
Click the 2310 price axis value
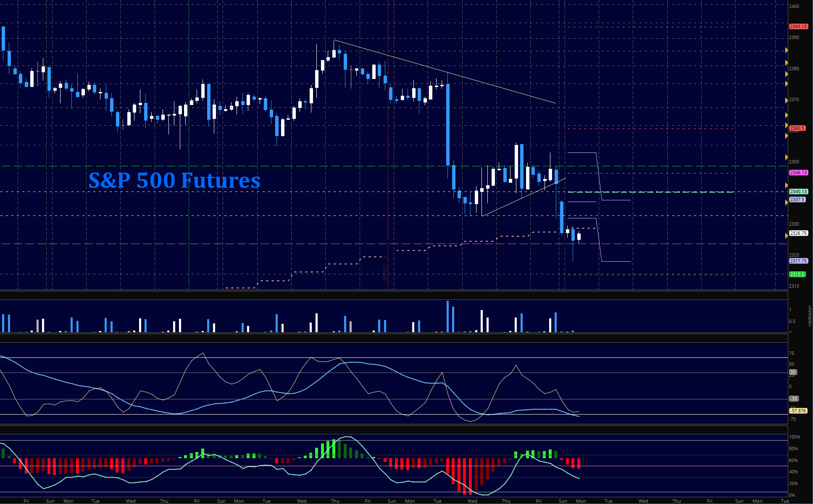pos(794,286)
